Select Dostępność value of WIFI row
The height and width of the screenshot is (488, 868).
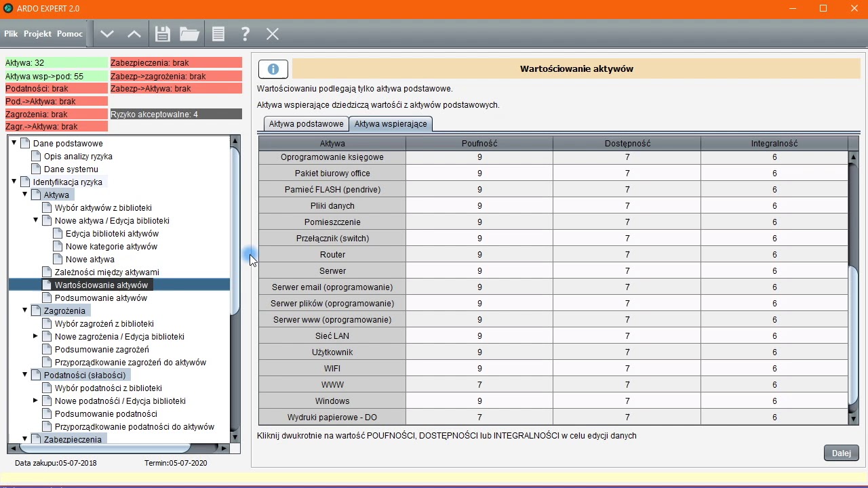coord(627,368)
